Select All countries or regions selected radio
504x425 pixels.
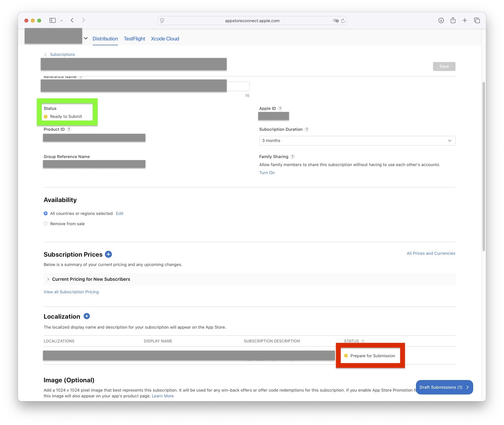coord(46,214)
